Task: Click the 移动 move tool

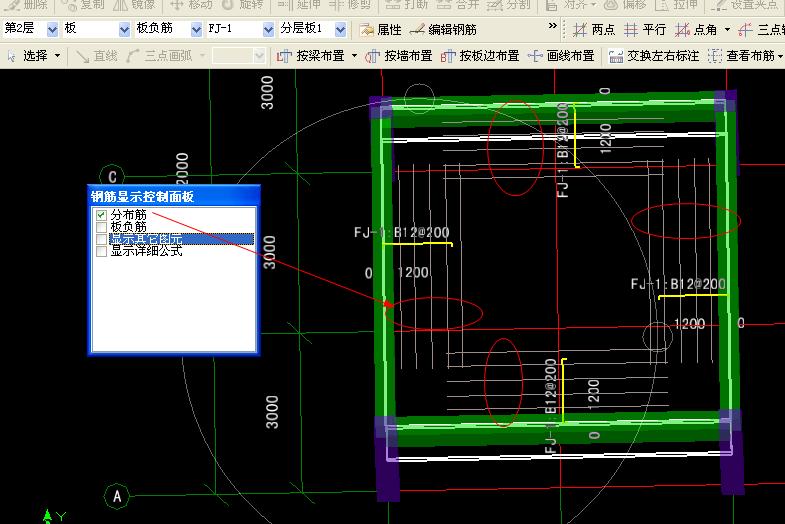Action: pyautogui.click(x=191, y=5)
